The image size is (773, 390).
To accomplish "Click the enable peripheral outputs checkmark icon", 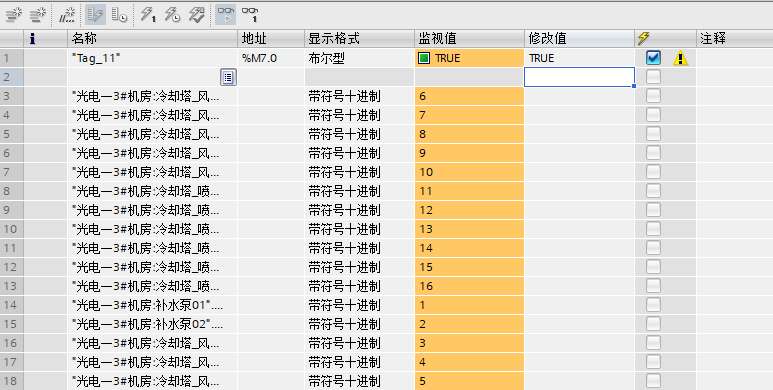I will (197, 15).
